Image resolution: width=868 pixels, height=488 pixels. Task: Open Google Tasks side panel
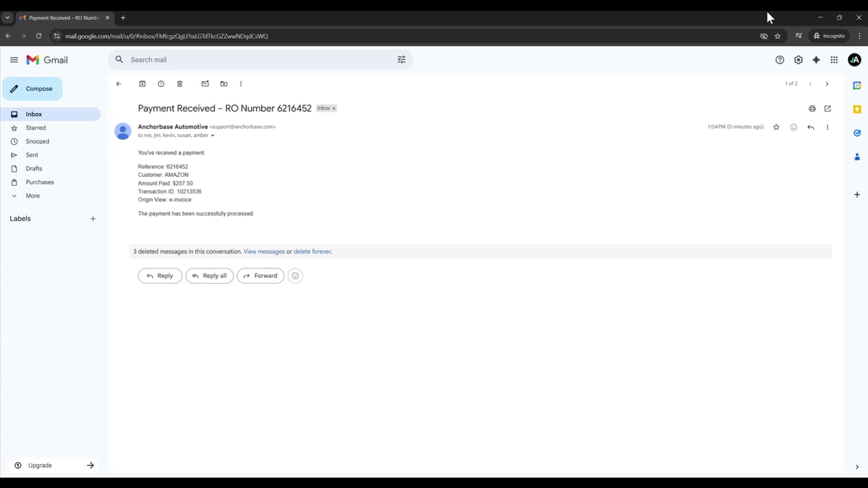pyautogui.click(x=857, y=133)
